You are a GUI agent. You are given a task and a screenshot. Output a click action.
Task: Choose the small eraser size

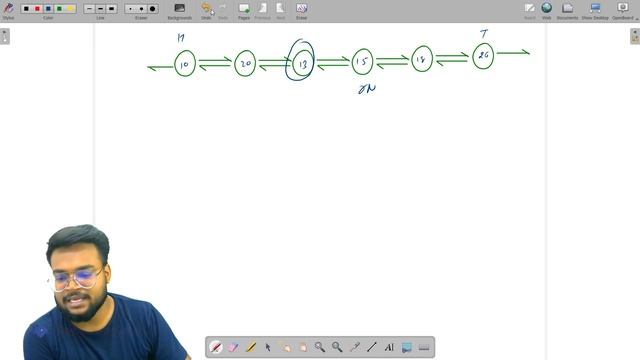click(x=130, y=9)
